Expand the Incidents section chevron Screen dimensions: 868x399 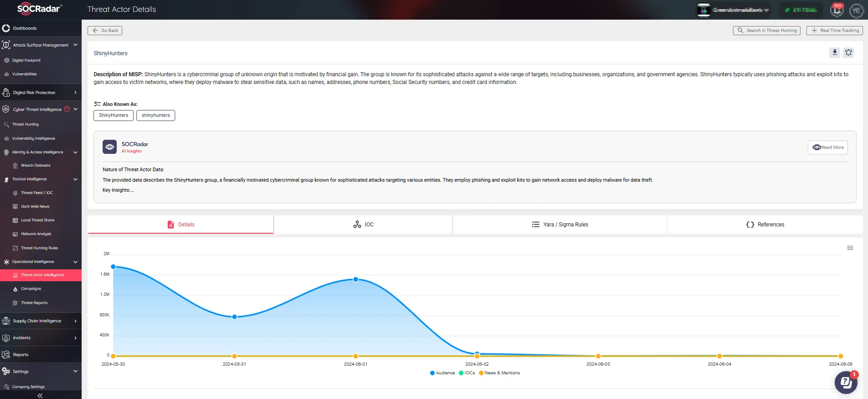tap(76, 338)
